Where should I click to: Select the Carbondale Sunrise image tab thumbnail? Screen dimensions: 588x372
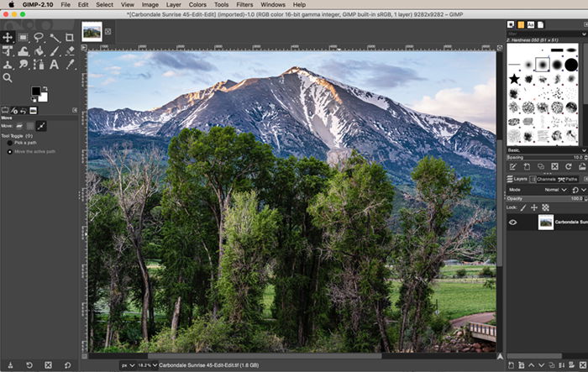92,32
